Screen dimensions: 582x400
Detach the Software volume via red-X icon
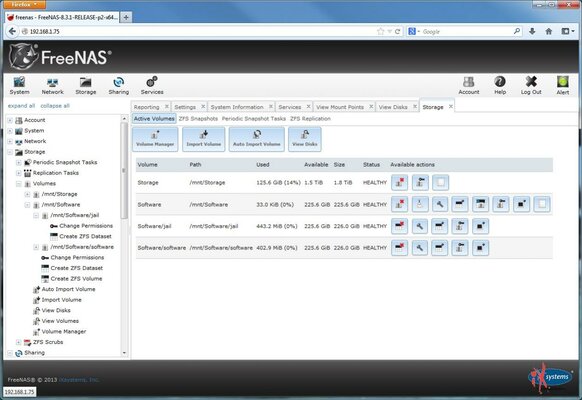click(x=399, y=204)
